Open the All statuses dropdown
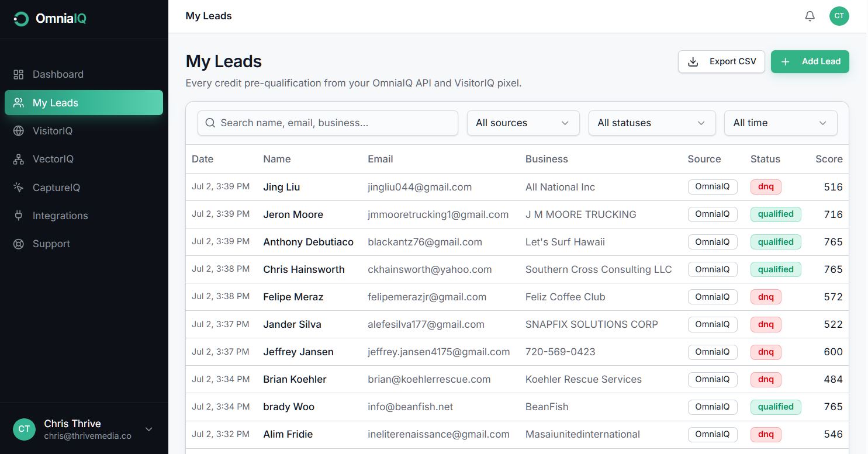Screen dimensions: 868x454 (652, 123)
